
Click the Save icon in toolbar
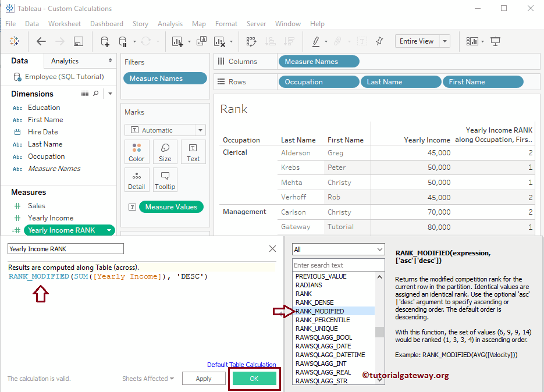tap(79, 41)
